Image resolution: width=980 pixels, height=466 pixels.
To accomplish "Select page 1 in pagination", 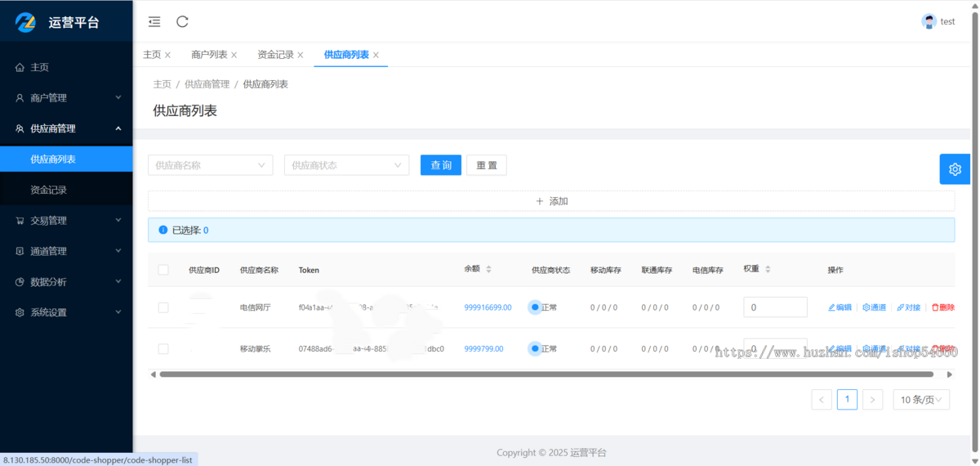I will point(847,400).
